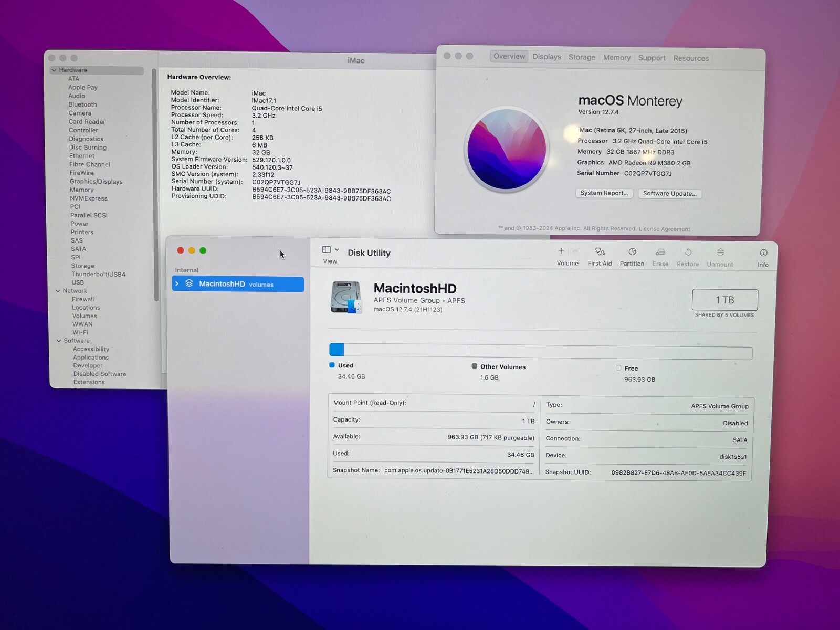This screenshot has width=840, height=630.
Task: Collapse the Network section in System Information
Action: [58, 291]
